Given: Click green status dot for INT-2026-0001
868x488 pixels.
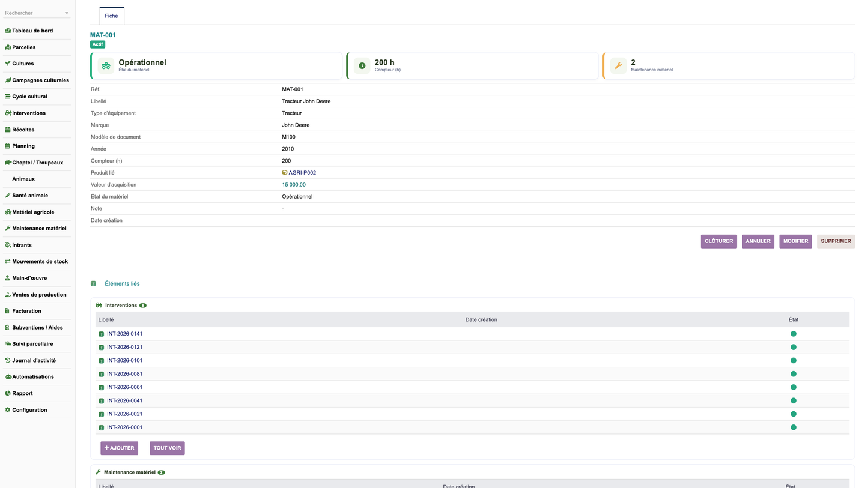Looking at the screenshot, I should click(x=793, y=427).
